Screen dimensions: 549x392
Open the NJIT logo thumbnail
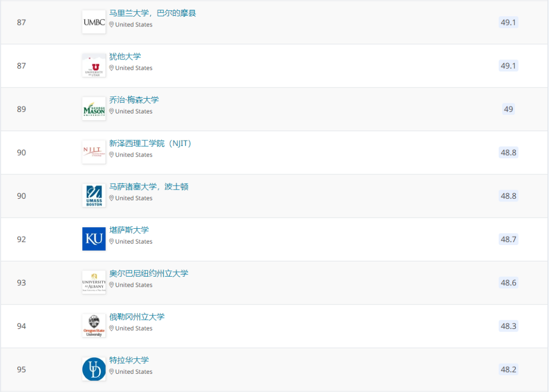coord(94,152)
